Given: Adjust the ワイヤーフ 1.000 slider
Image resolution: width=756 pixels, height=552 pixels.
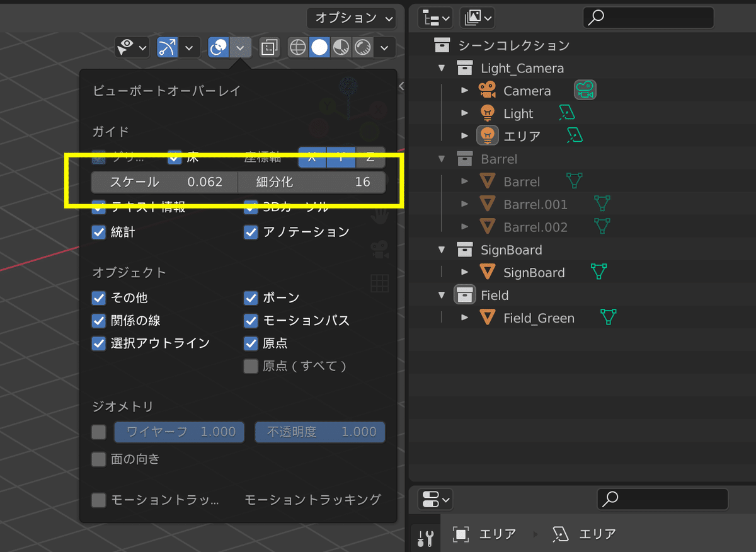Looking at the screenshot, I should point(179,432).
